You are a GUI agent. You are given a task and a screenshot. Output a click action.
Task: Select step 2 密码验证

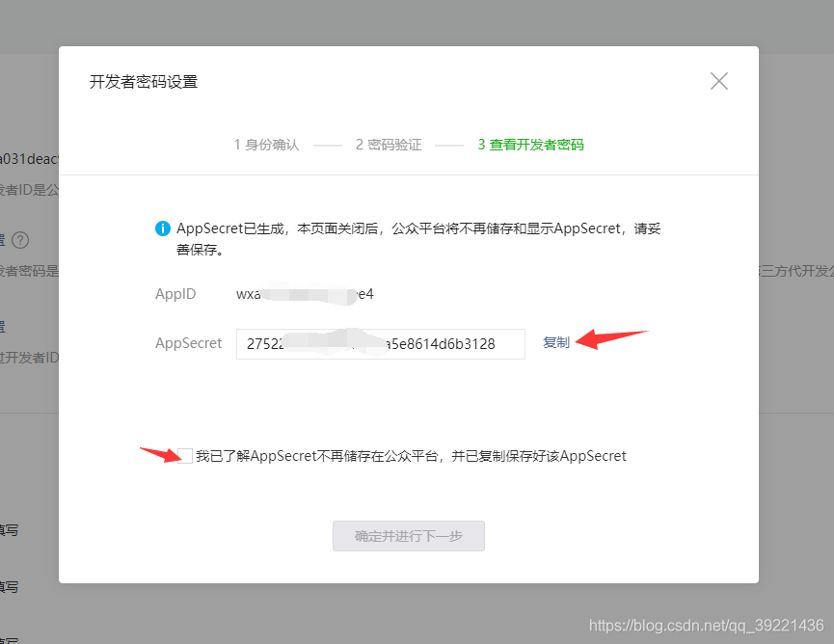point(389,145)
